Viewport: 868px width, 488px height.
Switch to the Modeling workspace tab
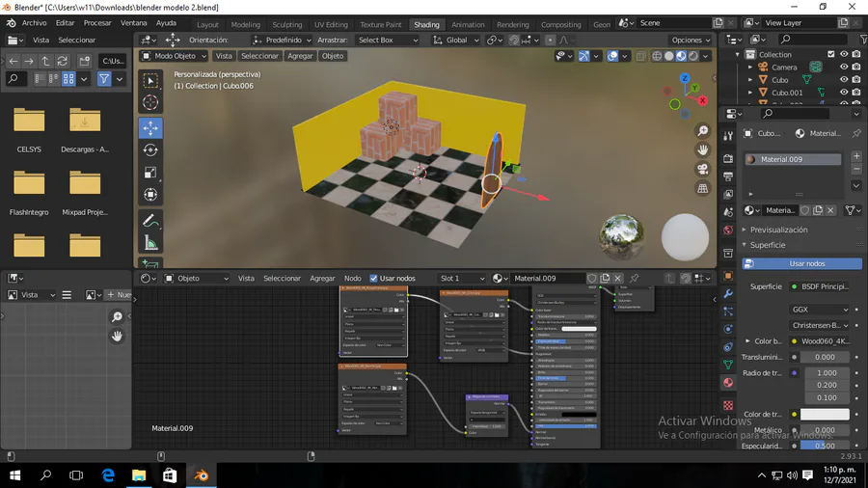coord(245,24)
